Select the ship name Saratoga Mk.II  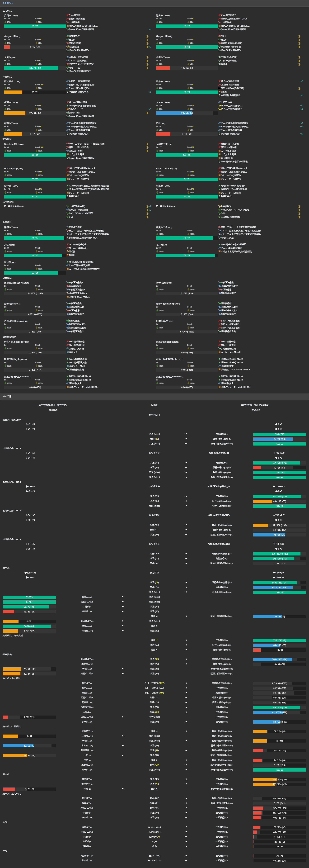pyautogui.click(x=11, y=144)
